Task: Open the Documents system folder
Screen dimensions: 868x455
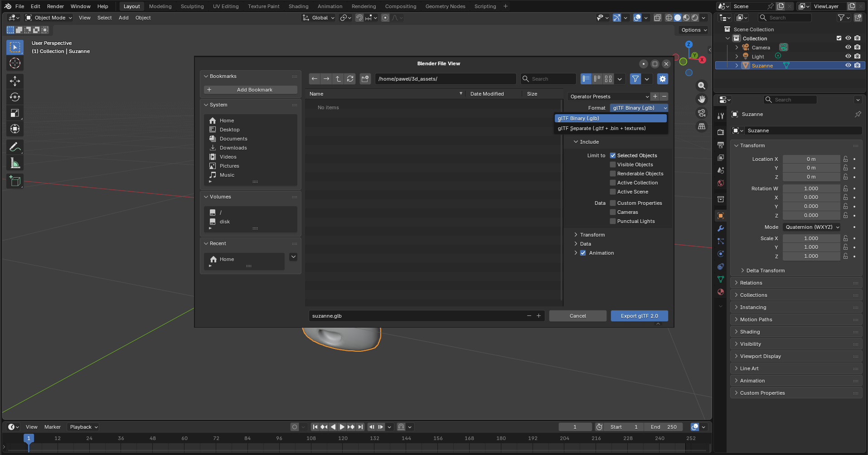Action: [233, 139]
